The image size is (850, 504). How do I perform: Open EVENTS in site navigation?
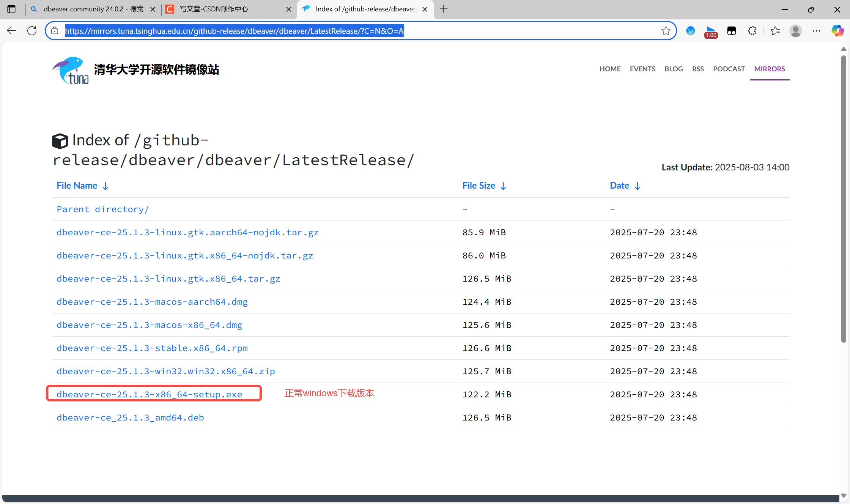(x=642, y=69)
